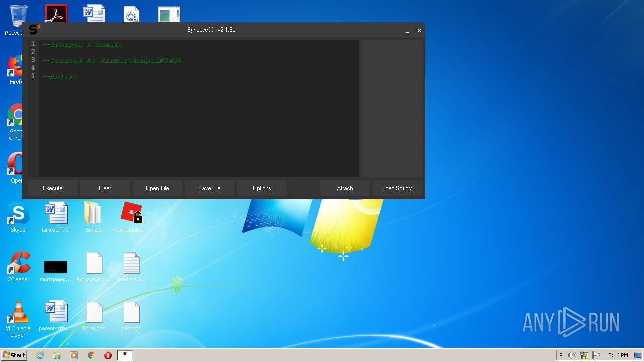Click the network tray icon
The width and height of the screenshot is (644, 362).
pos(584,356)
